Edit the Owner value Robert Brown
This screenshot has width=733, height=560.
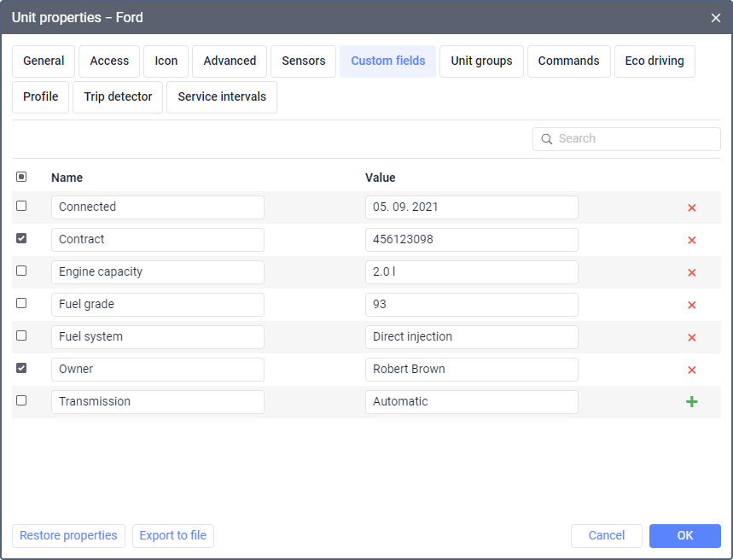(471, 370)
